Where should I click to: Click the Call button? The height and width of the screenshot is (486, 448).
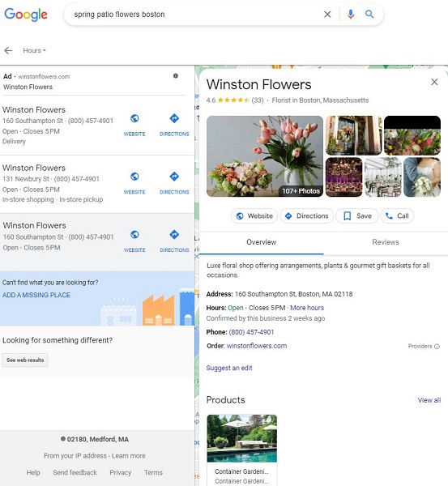397,215
